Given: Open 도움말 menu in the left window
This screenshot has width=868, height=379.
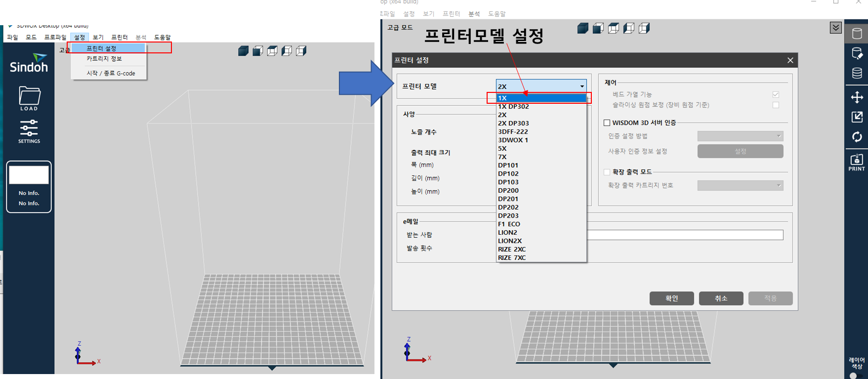Looking at the screenshot, I should [163, 37].
